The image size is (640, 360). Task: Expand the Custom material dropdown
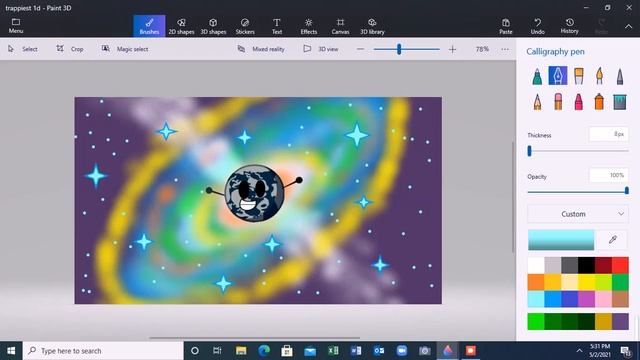[578, 214]
